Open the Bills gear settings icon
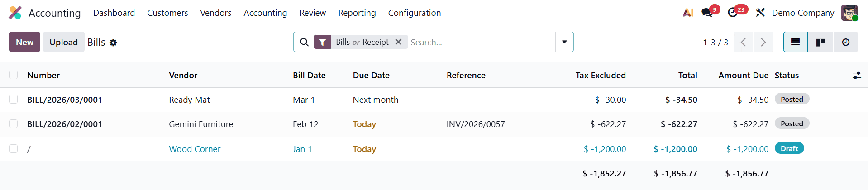Viewport: 868px width, 190px height. (x=113, y=43)
